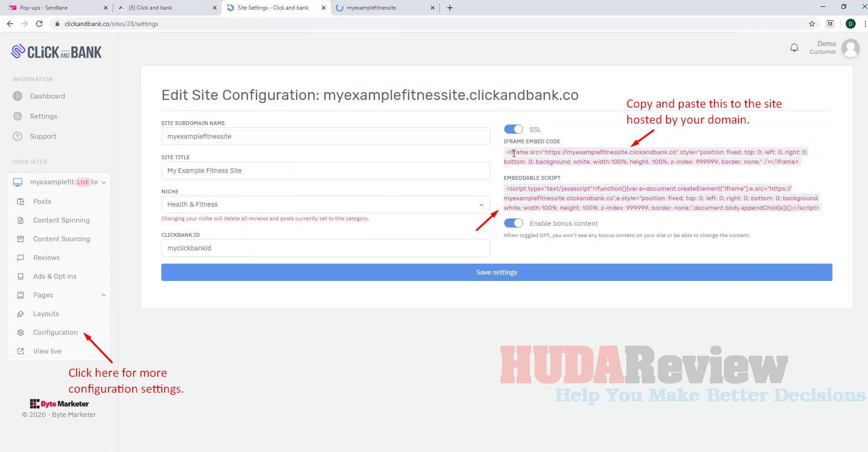Click the browser extension icon in toolbar
The width and height of the screenshot is (868, 452).
pyautogui.click(x=830, y=24)
